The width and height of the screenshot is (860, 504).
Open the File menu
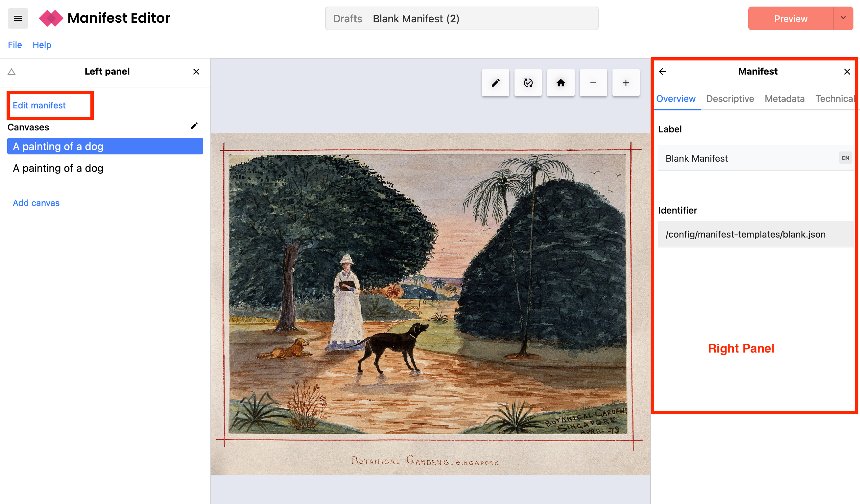point(15,45)
